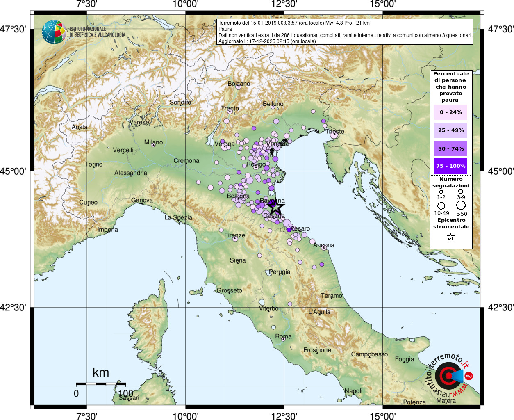The width and height of the screenshot is (514, 420).
Task: Select the 0 - 24% color swatch
Action: (x=450, y=112)
